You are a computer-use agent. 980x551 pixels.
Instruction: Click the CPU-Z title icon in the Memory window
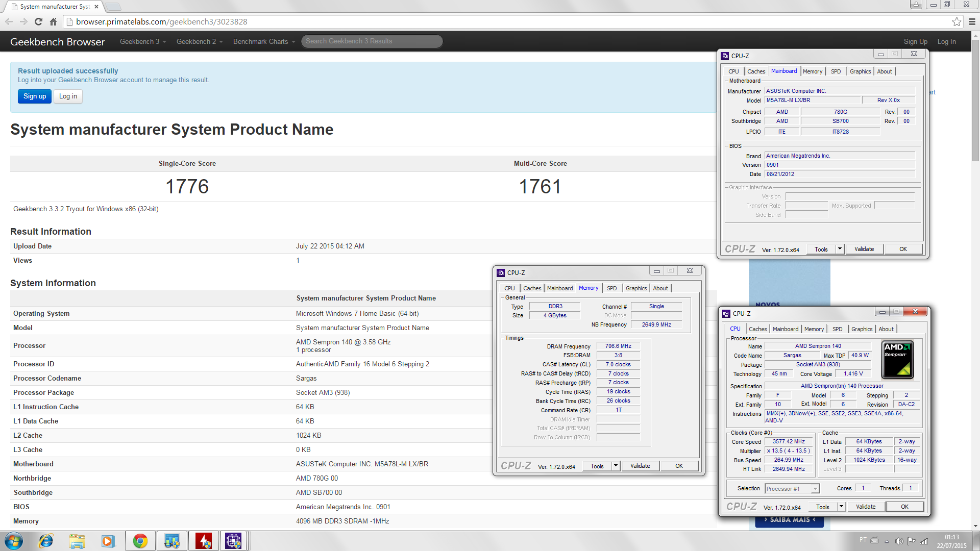[501, 272]
